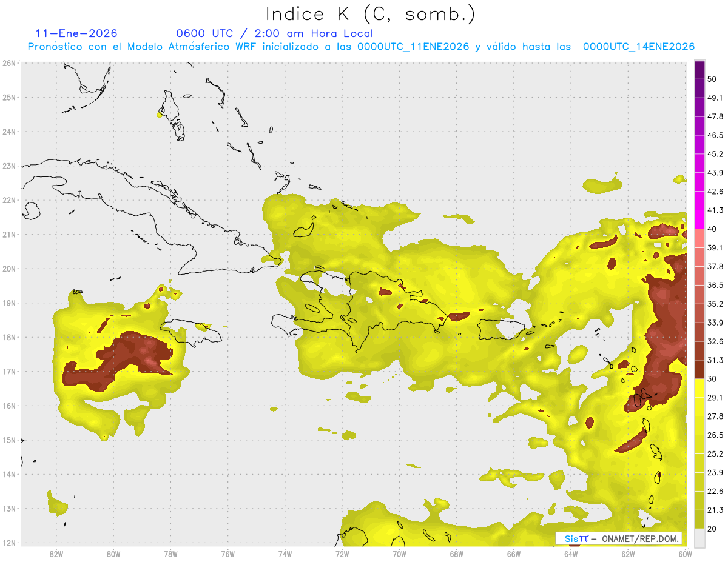Select the colorbar value 36.5
The width and height of the screenshot is (728, 562).
point(715,286)
